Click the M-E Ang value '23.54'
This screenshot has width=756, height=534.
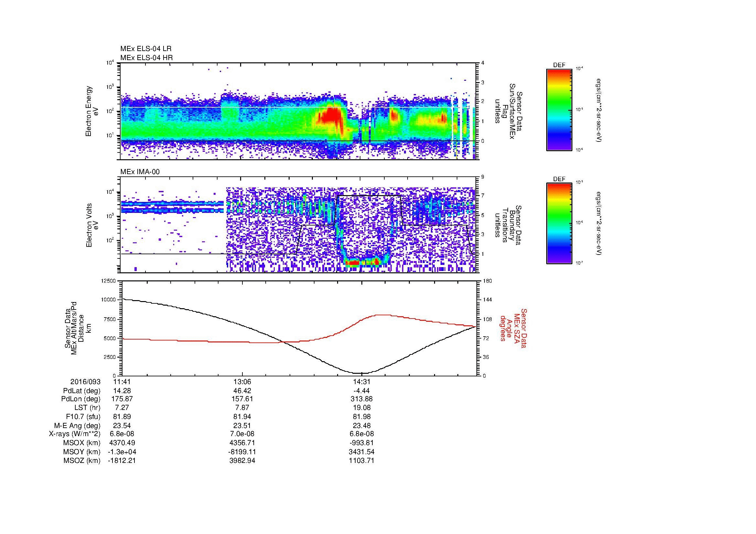[x=122, y=425]
